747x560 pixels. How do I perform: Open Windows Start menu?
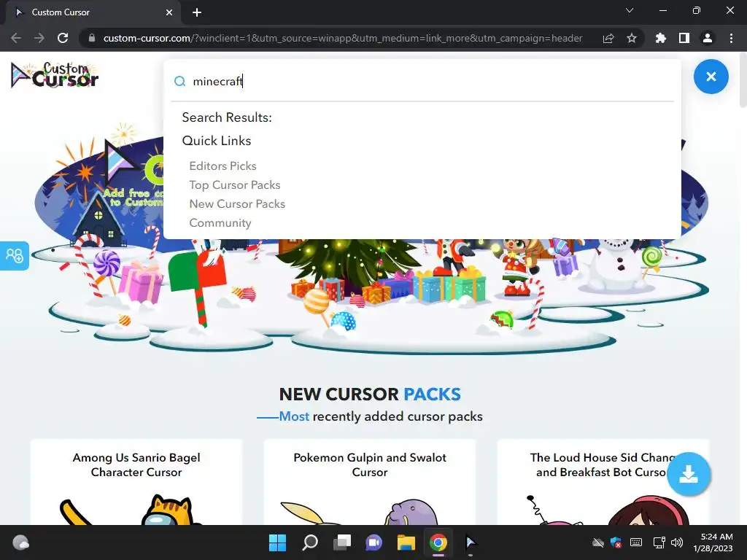click(277, 542)
